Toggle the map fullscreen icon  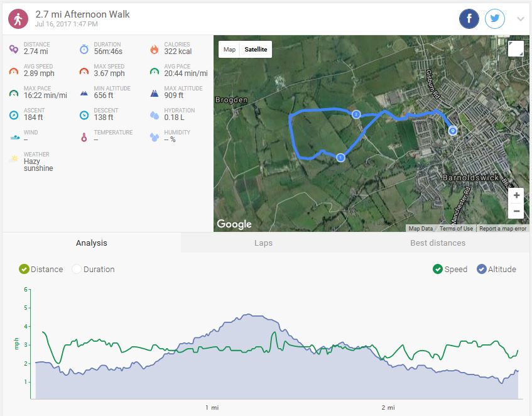(515, 49)
